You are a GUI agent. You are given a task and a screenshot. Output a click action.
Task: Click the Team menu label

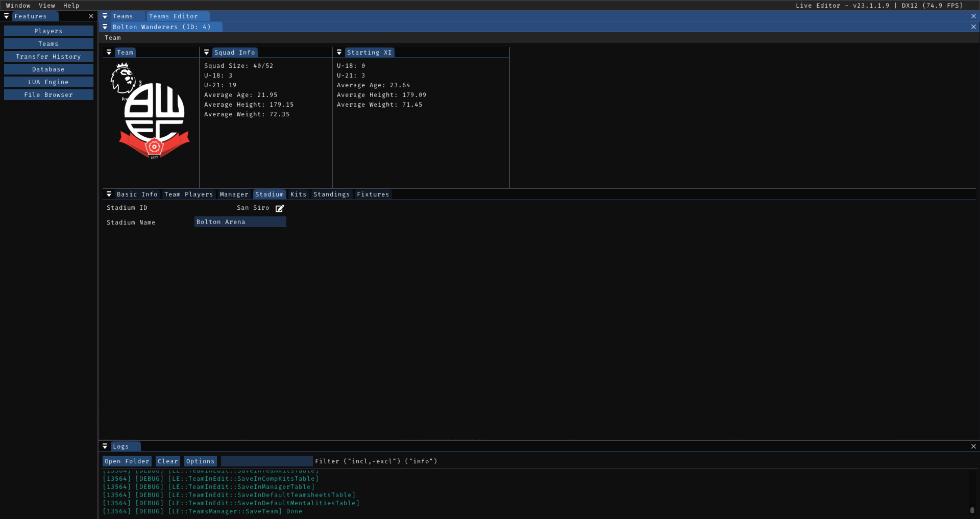point(113,38)
